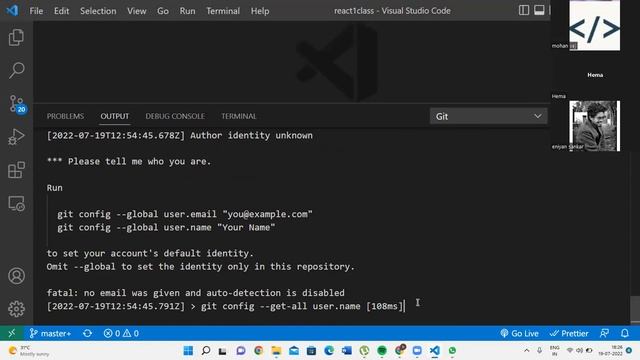Viewport: 640px width, 360px height.
Task: Open the Run menu
Action: coord(187,11)
